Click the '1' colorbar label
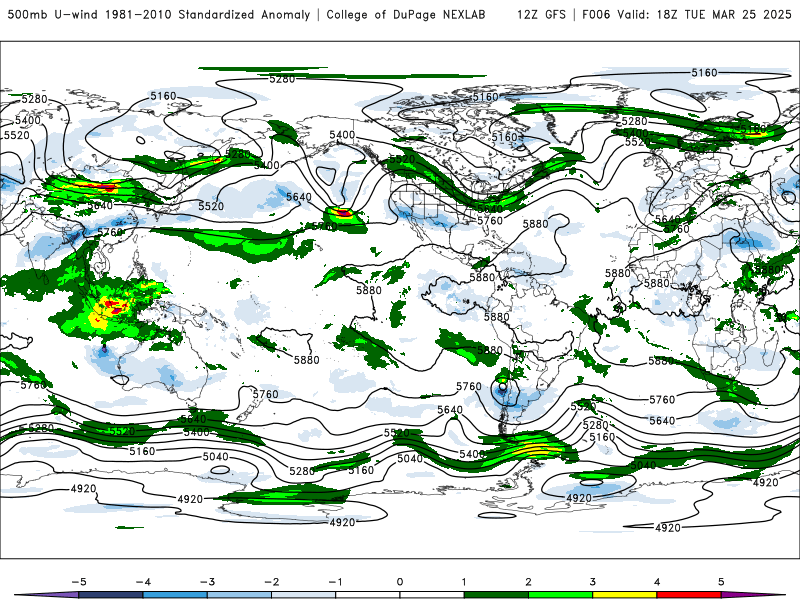 coord(464,582)
